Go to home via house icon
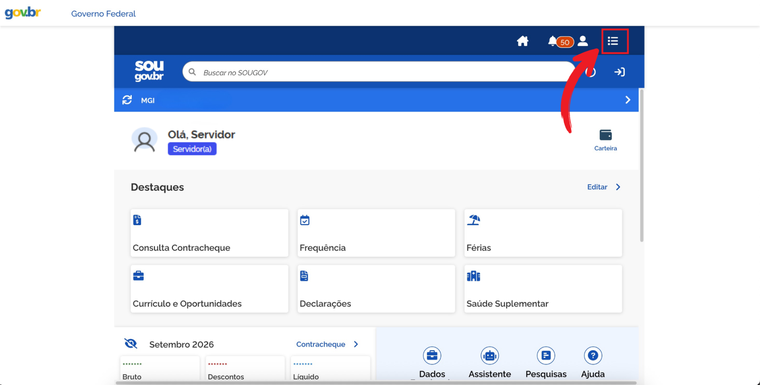 pyautogui.click(x=522, y=41)
